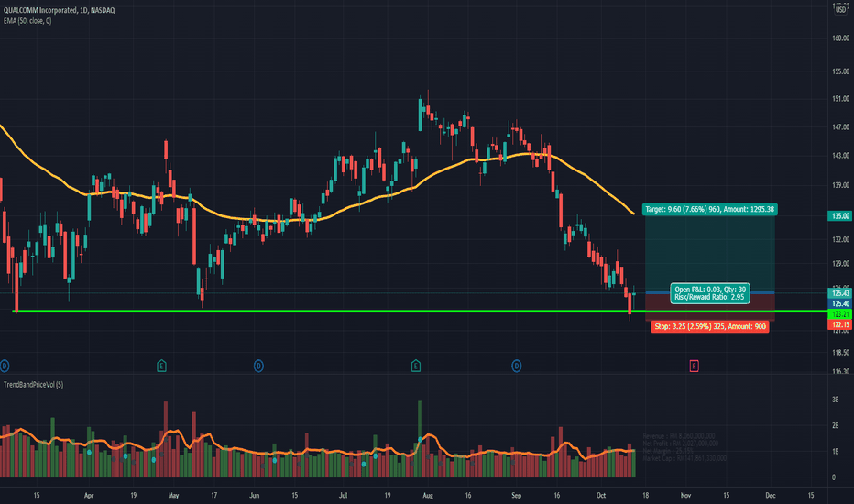Click the 132.00 price axis label
The height and width of the screenshot is (504, 854).
841,239
